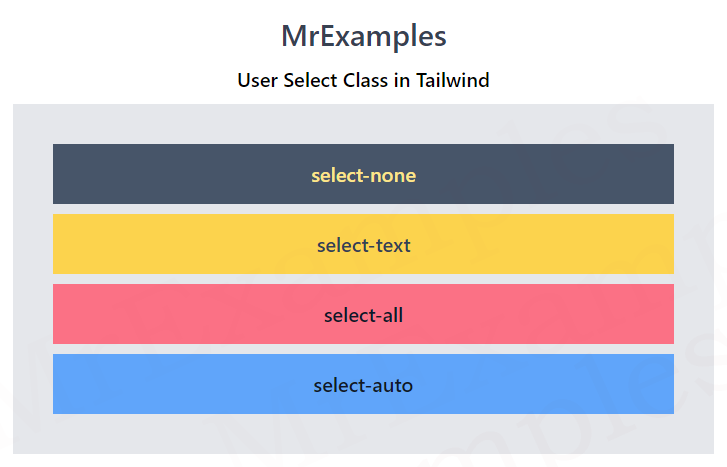
Task: Click the word 'User' in the subtitle
Action: 257,80
